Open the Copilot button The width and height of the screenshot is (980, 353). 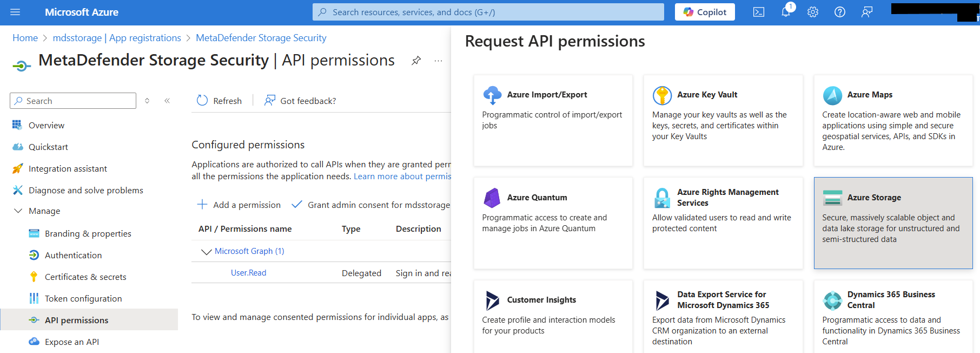point(705,12)
